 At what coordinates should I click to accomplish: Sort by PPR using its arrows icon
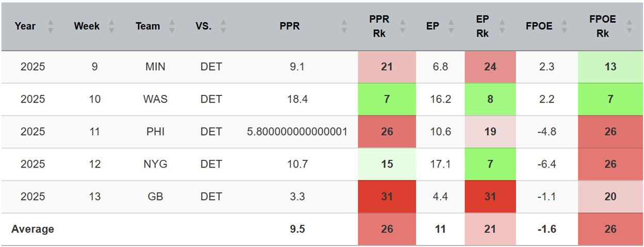pyautogui.click(x=345, y=26)
